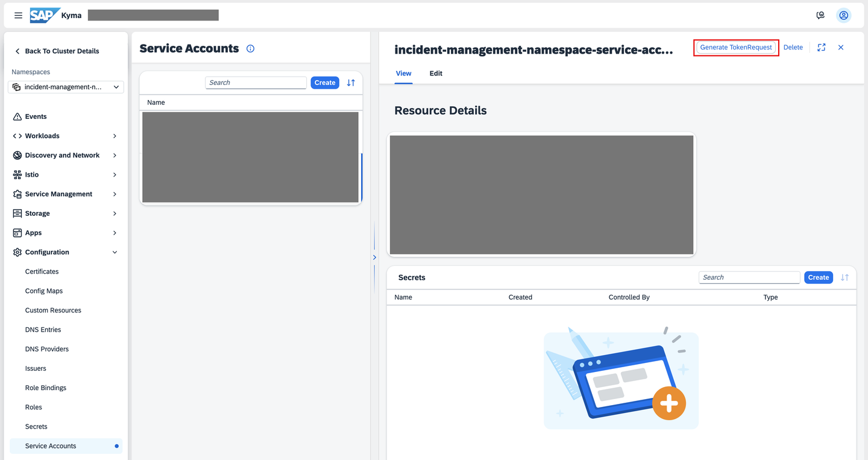Image resolution: width=868 pixels, height=460 pixels.
Task: Switch to the View tab
Action: click(403, 74)
